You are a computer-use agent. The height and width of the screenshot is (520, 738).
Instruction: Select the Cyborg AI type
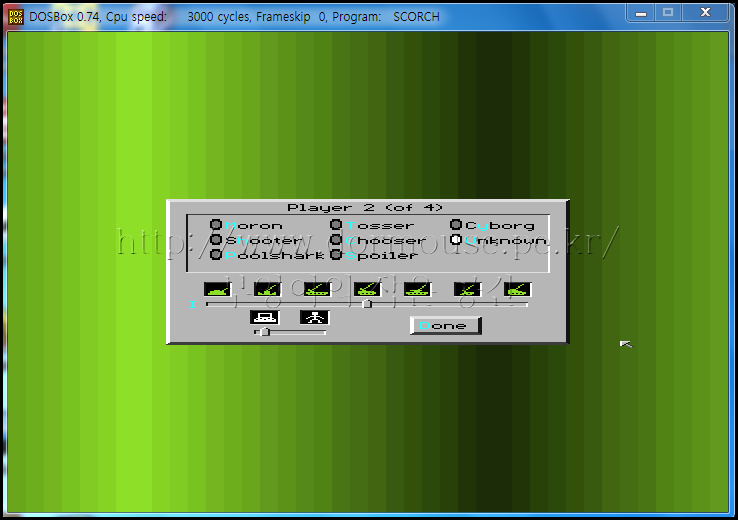click(492, 225)
